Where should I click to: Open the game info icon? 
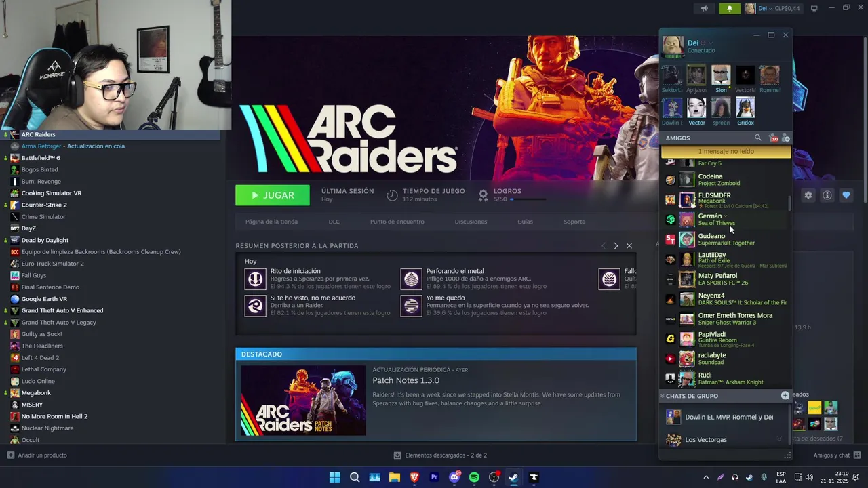(827, 195)
